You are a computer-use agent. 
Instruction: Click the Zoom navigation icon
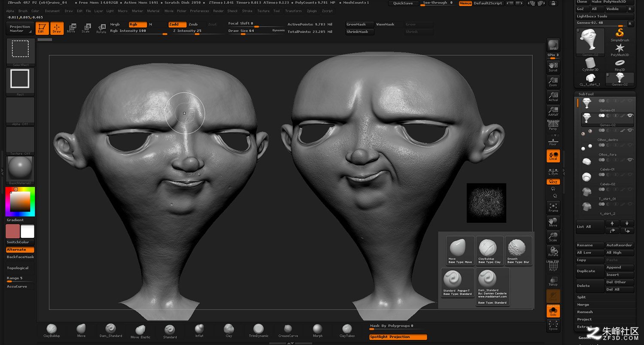coord(553,82)
